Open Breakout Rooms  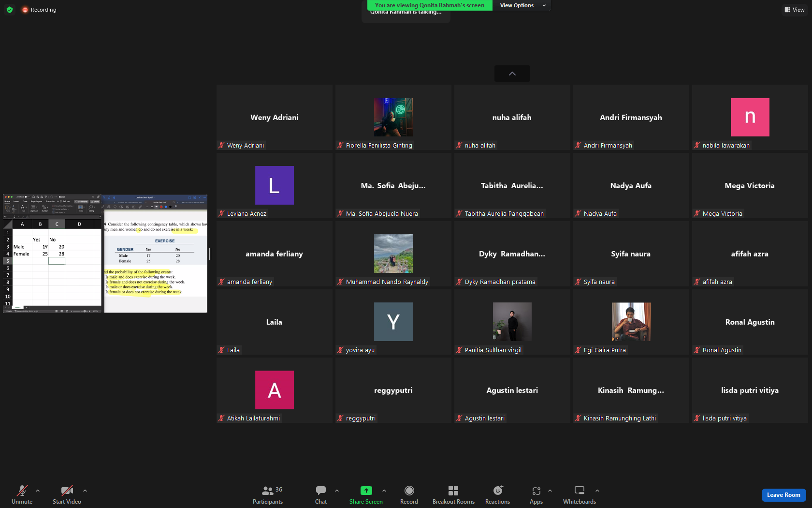[x=453, y=495]
